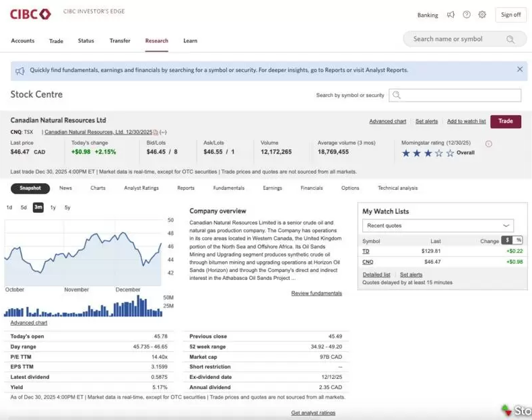Select the Snapshot tab
Screen dimensions: 532x420
pyautogui.click(x=30, y=188)
